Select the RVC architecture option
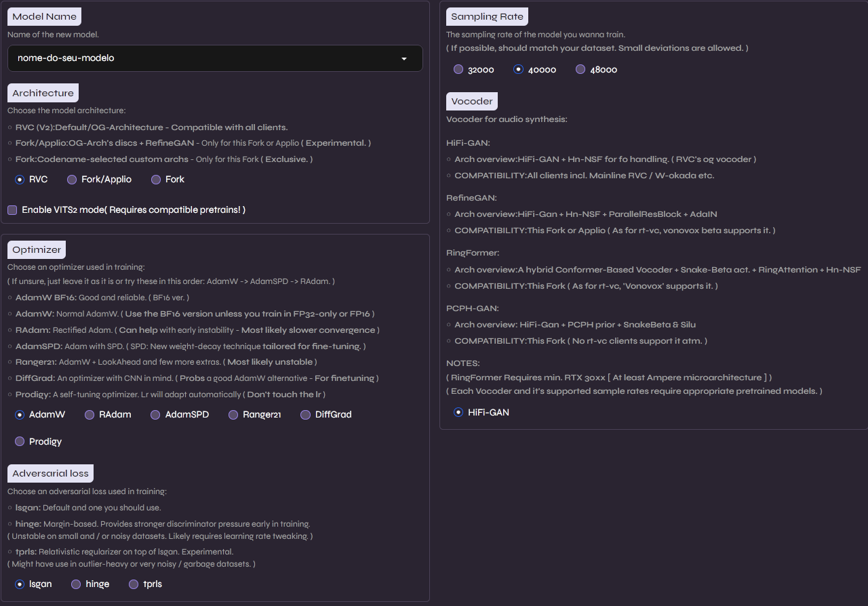The image size is (868, 606). point(20,180)
